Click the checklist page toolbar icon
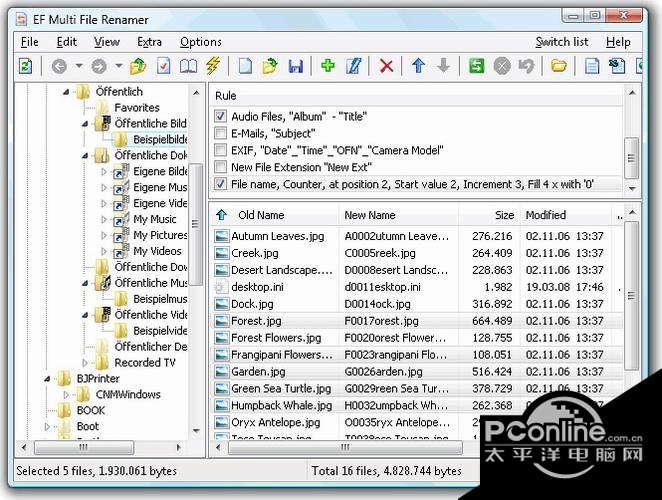This screenshot has width=662, height=500. (x=163, y=66)
